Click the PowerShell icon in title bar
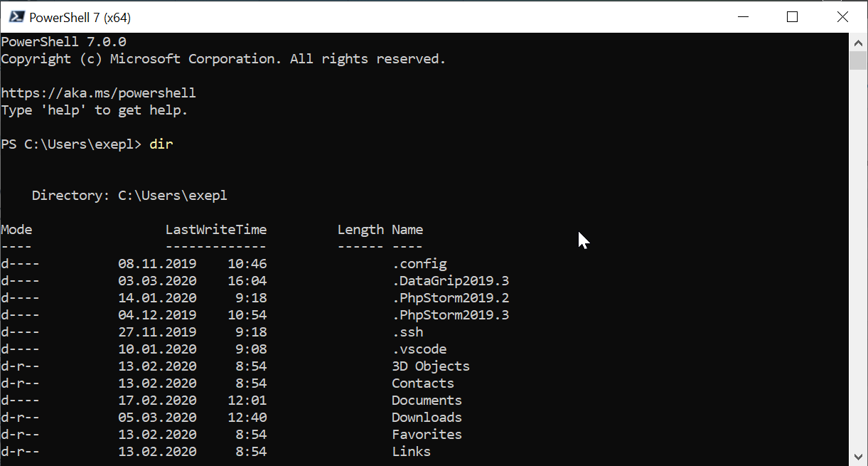Image resolution: width=868 pixels, height=466 pixels. pos(16,17)
